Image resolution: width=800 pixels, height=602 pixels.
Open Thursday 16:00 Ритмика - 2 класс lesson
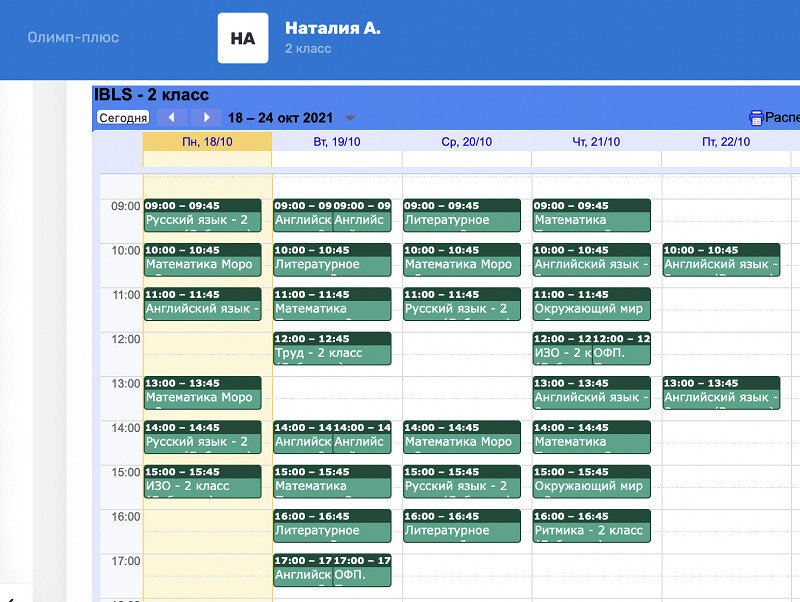coord(592,526)
